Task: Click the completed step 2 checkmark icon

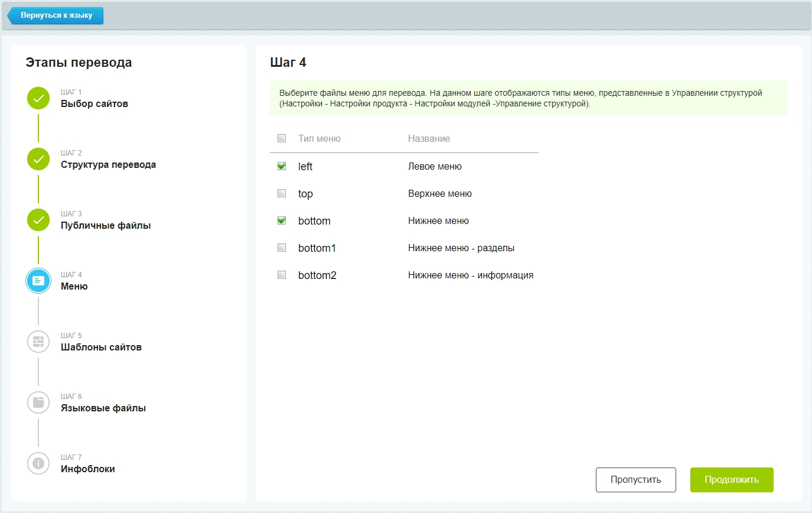Action: [38, 159]
